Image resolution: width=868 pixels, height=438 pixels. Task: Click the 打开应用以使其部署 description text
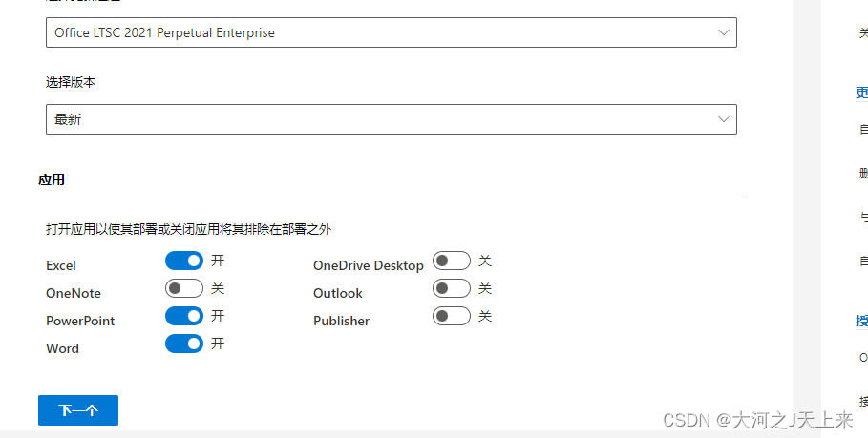click(189, 229)
